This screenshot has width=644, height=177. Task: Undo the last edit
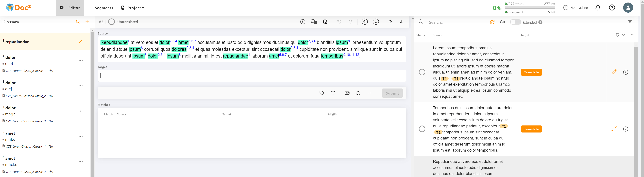339,22
